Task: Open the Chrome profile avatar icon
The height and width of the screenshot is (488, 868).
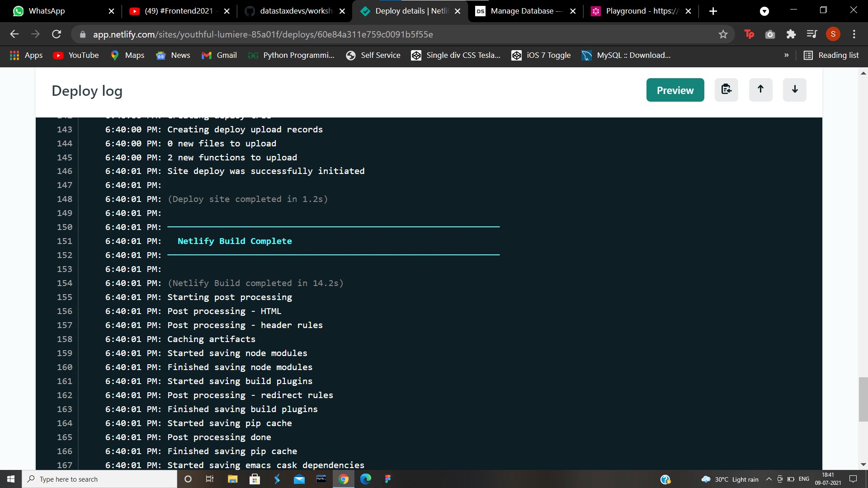Action: click(833, 34)
